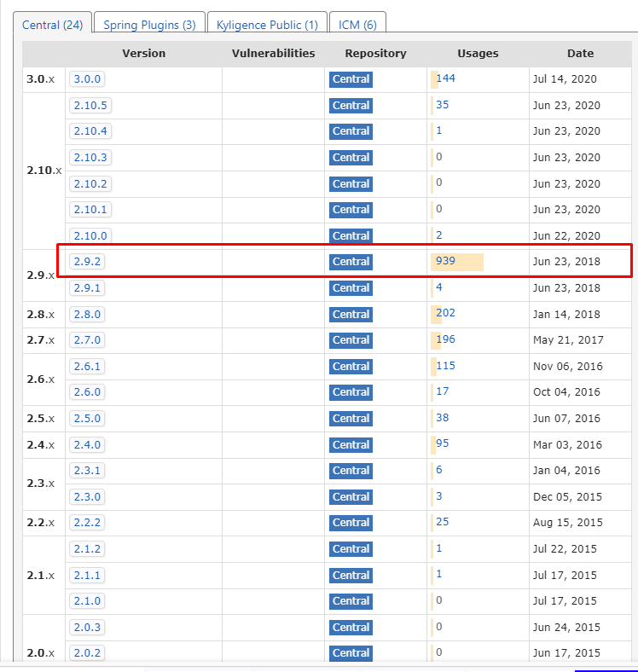
Task: Open version 2.9.1 link
Action: point(87,288)
